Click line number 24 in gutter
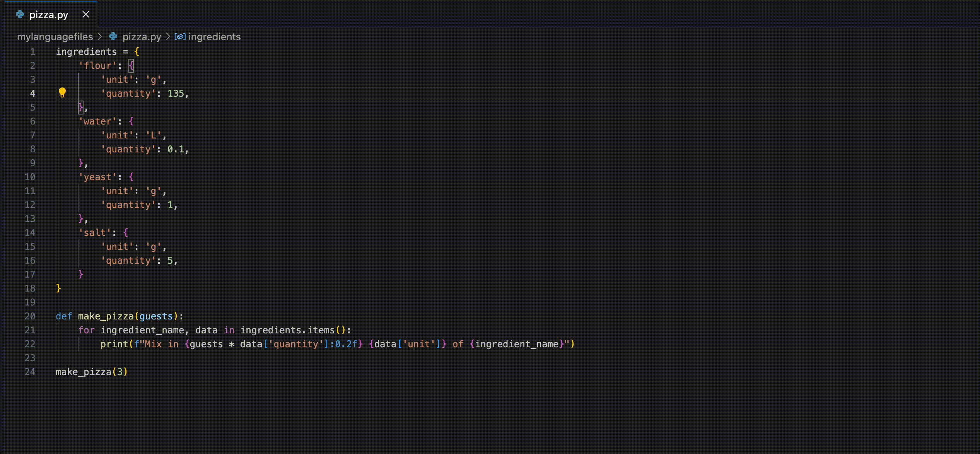Screen dimensions: 980x454 coord(30,372)
